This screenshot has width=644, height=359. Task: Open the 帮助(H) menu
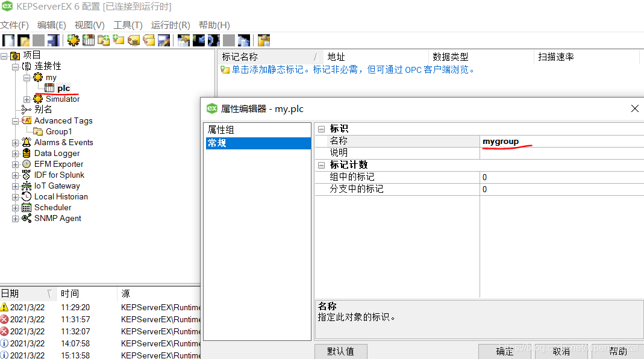click(x=214, y=25)
